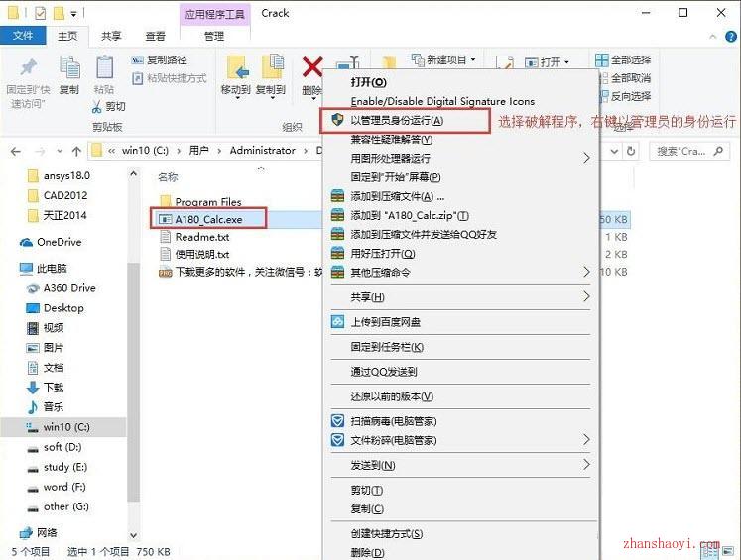Click the Name (名称) column header

(x=168, y=177)
